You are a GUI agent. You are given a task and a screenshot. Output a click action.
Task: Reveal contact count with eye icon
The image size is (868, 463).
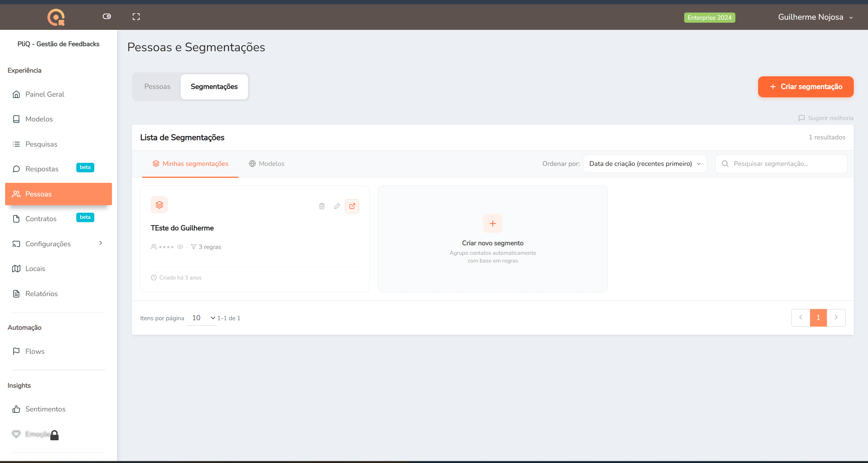[180, 247]
